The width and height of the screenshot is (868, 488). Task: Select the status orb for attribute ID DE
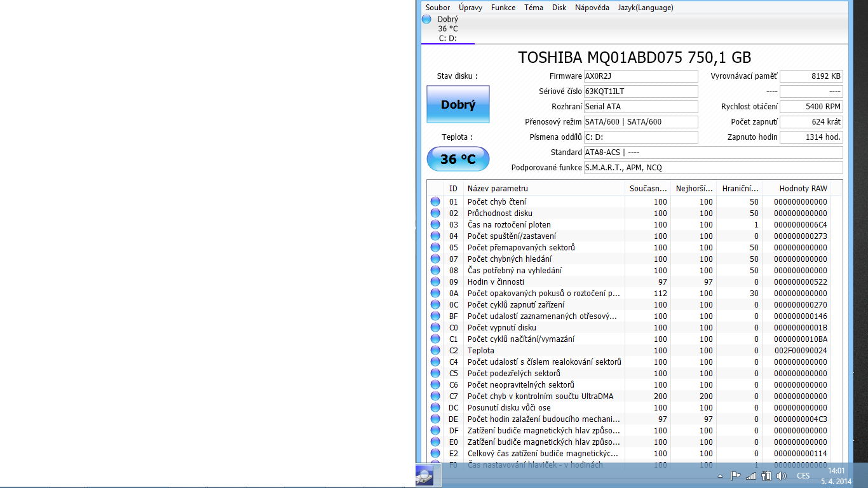[x=435, y=419]
